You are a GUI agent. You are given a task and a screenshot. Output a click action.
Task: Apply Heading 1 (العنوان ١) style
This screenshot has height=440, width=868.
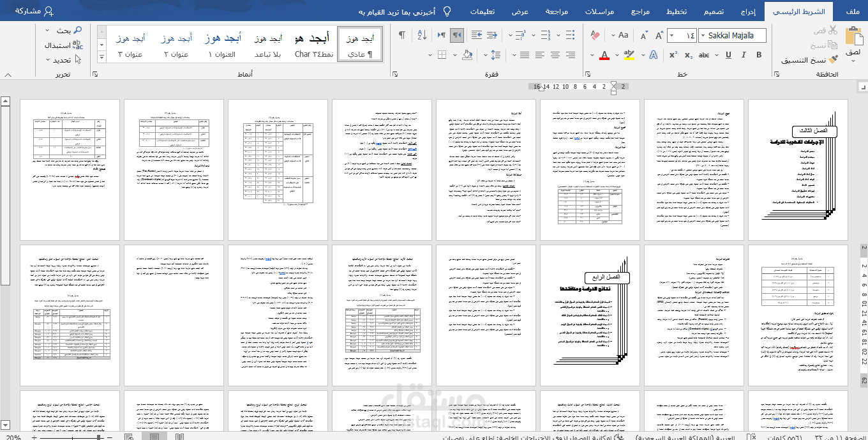[221, 45]
